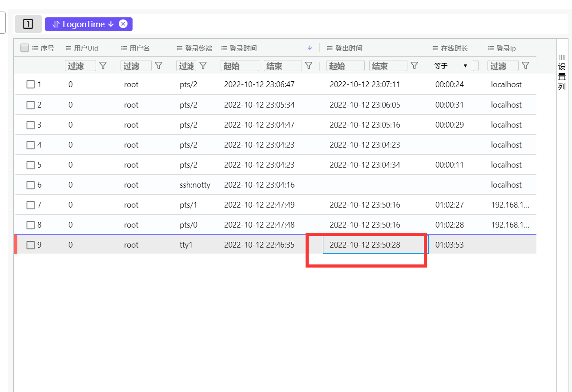Click the 序号 column menu icon

(35, 48)
